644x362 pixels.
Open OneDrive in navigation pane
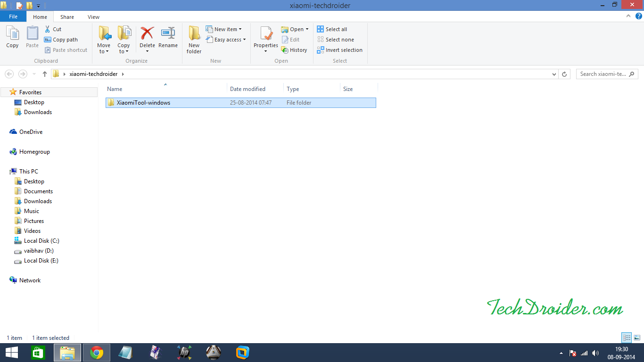(x=31, y=132)
